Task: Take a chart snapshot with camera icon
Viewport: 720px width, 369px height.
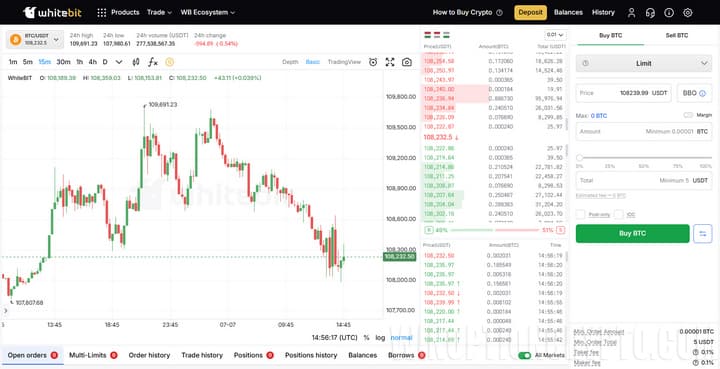Action: click(x=407, y=62)
